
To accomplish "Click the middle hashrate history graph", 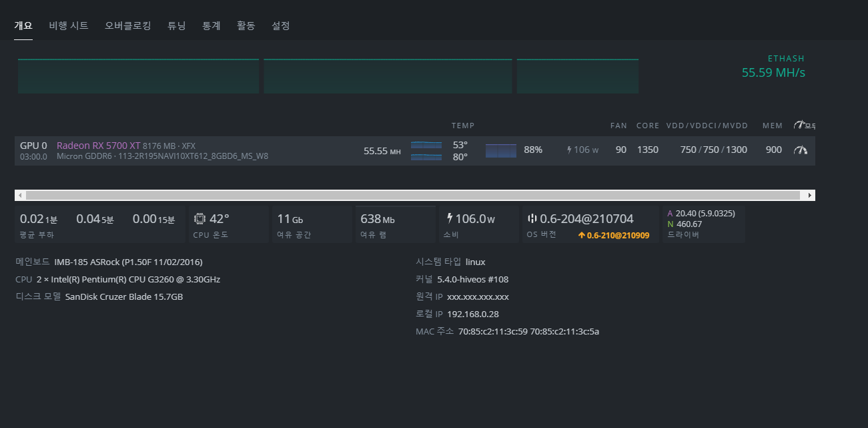I will [388, 76].
